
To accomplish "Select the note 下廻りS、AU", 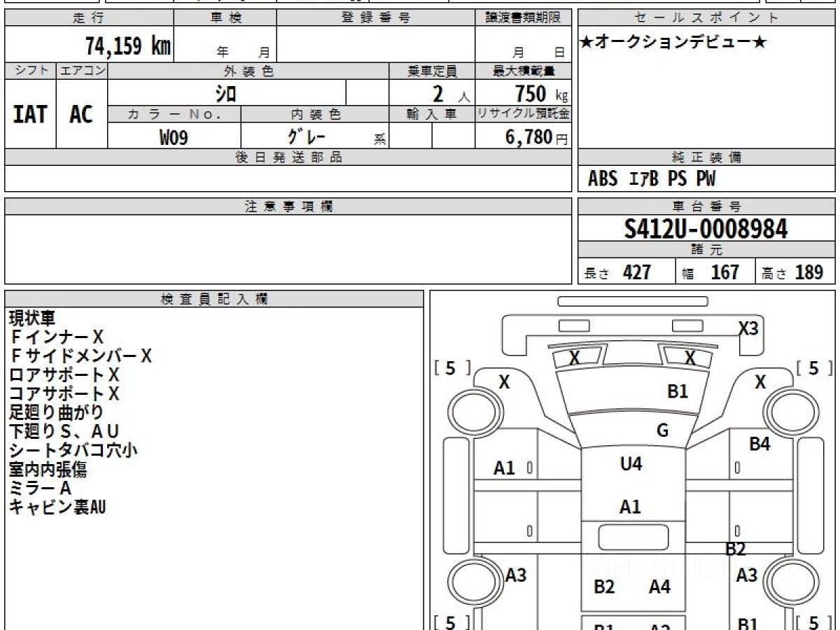I will (64, 431).
